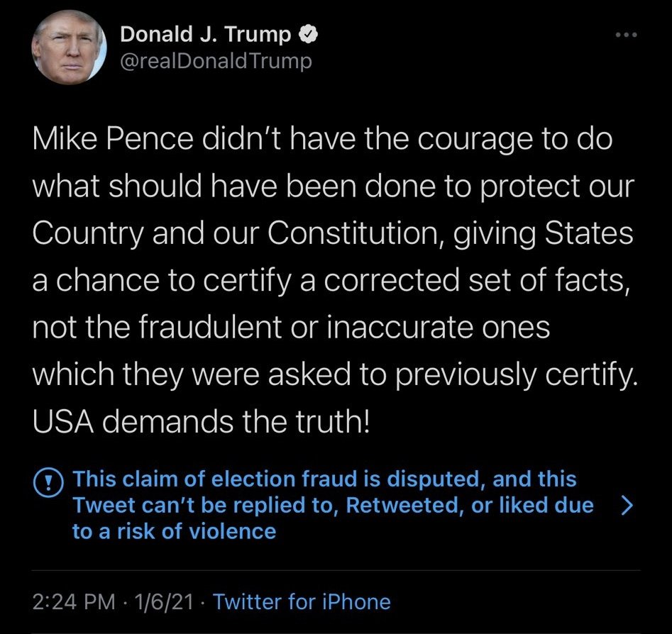Open the Twitter for iPhone source link

tap(302, 602)
